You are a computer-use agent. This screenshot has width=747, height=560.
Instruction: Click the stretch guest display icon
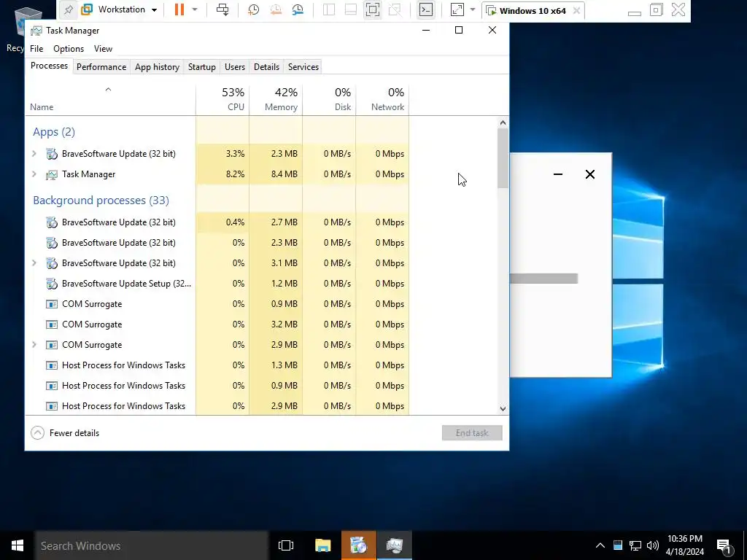(457, 9)
